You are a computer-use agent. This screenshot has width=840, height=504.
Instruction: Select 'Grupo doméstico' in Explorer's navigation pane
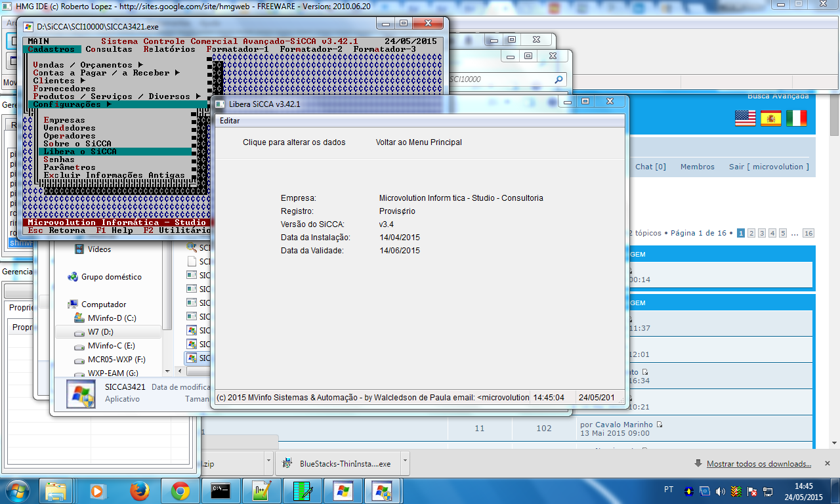[111, 277]
